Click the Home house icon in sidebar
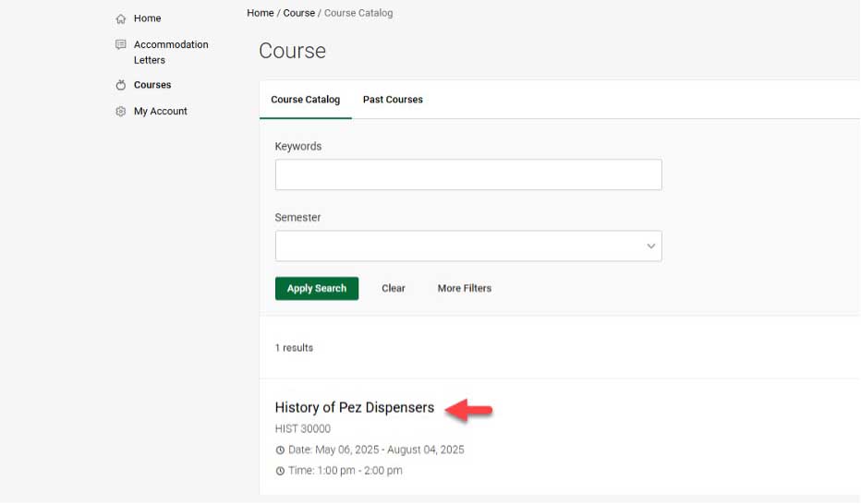Viewport: 861px width, 504px height. [120, 18]
